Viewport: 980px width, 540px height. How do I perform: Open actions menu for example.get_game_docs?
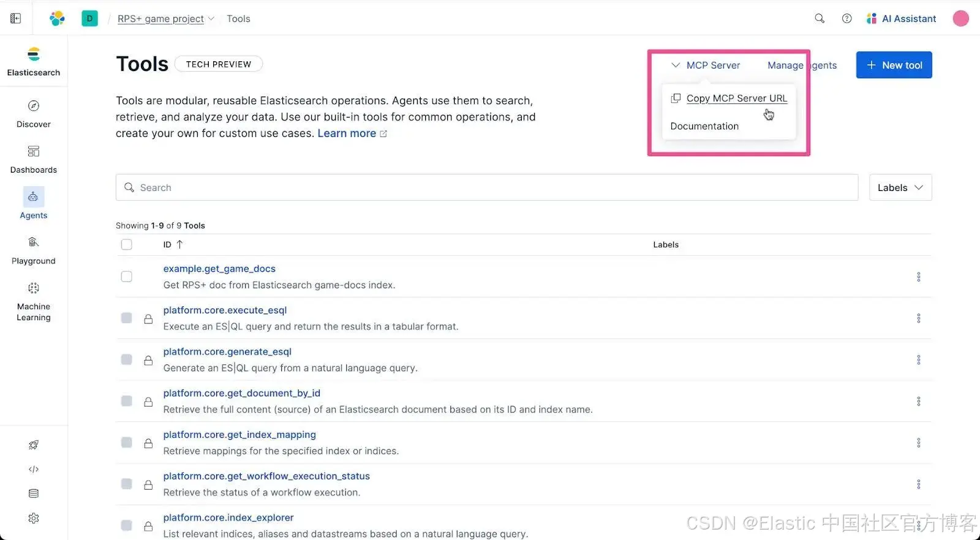coord(918,277)
